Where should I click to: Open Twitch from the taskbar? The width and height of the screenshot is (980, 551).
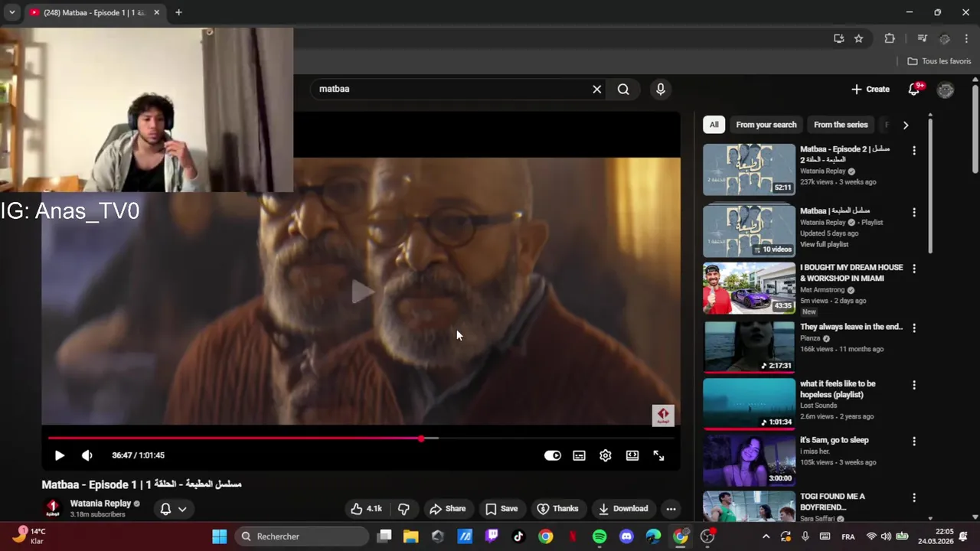tap(492, 536)
